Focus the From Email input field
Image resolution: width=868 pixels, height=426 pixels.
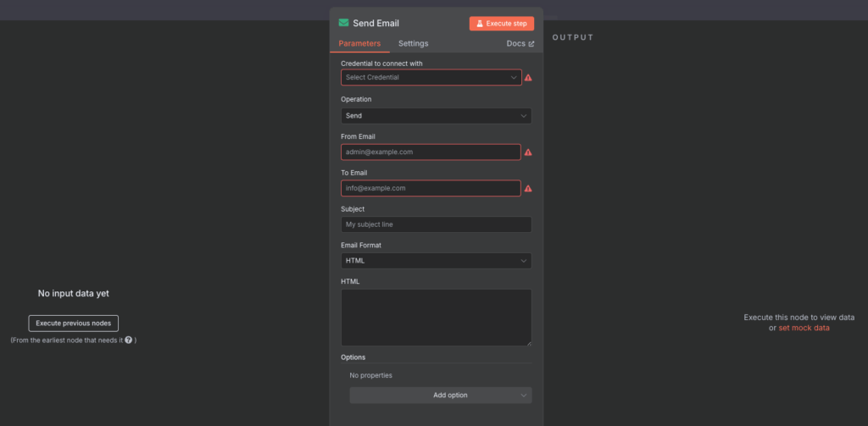pos(431,152)
